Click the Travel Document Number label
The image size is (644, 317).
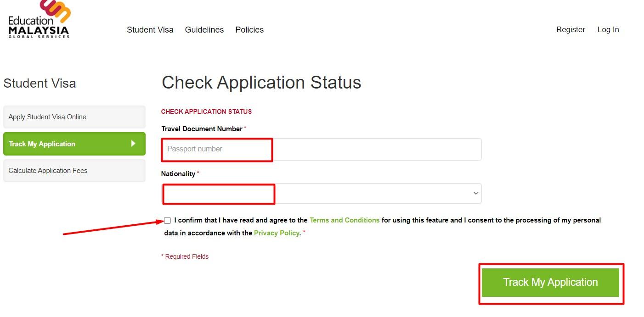(202, 129)
